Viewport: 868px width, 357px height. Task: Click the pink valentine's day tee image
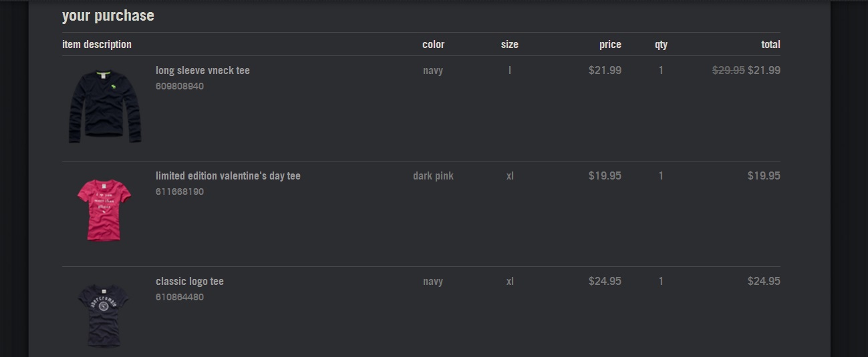[104, 209]
